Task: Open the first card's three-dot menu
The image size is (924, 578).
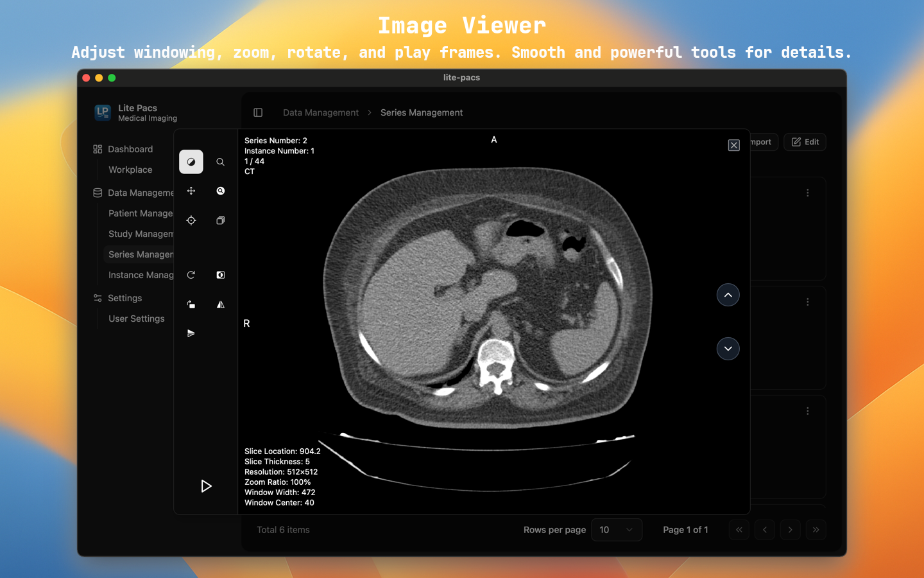Action: pyautogui.click(x=807, y=193)
